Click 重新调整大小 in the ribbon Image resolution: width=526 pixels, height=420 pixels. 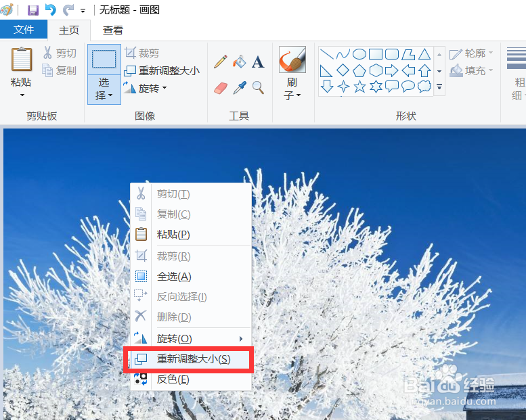(x=162, y=71)
